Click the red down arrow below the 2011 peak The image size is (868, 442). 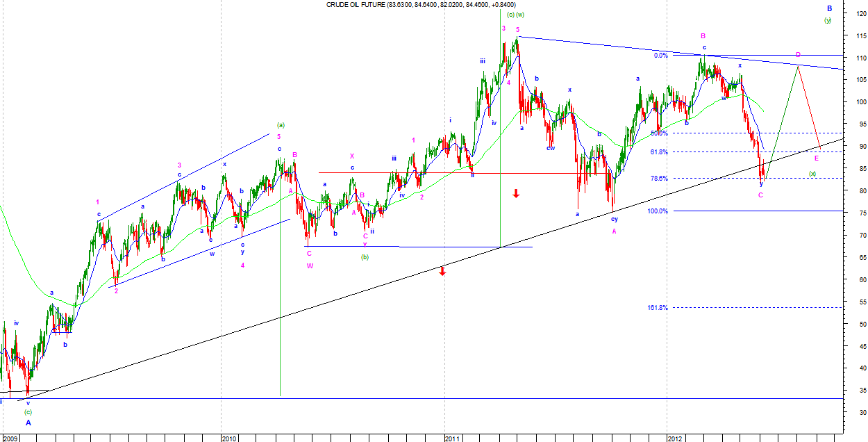pos(516,193)
